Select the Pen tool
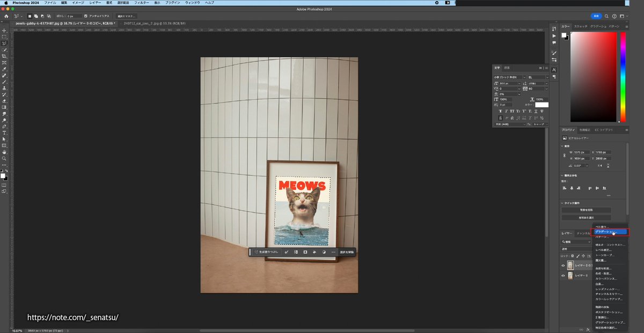 click(4, 127)
